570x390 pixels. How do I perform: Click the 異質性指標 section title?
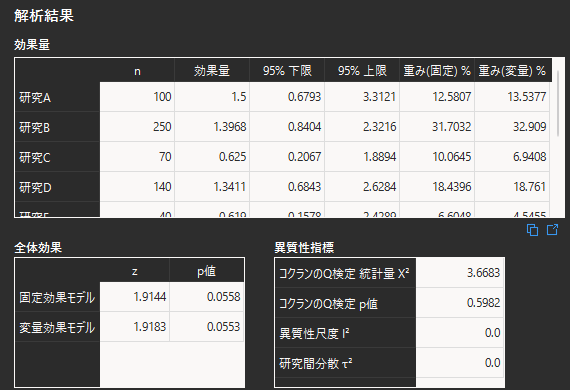tap(304, 248)
